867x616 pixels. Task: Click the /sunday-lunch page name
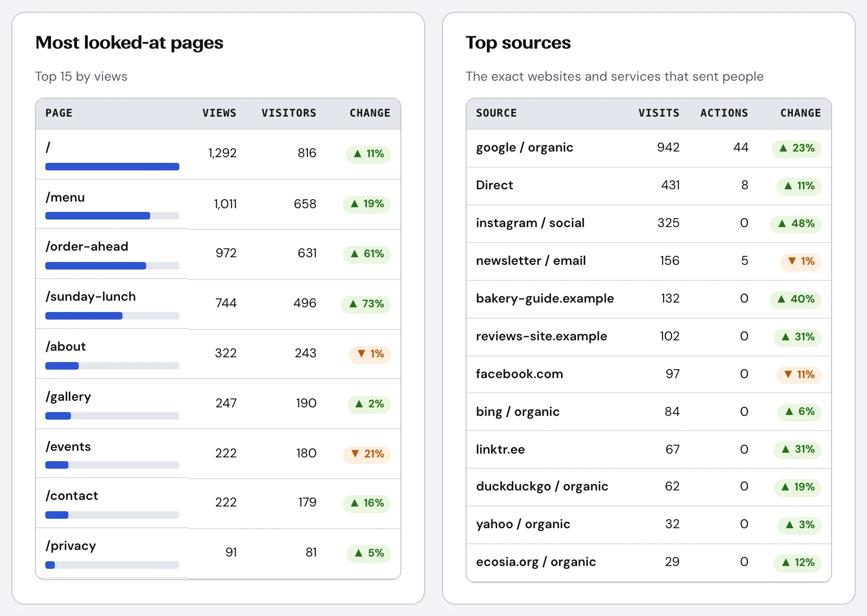tap(91, 296)
